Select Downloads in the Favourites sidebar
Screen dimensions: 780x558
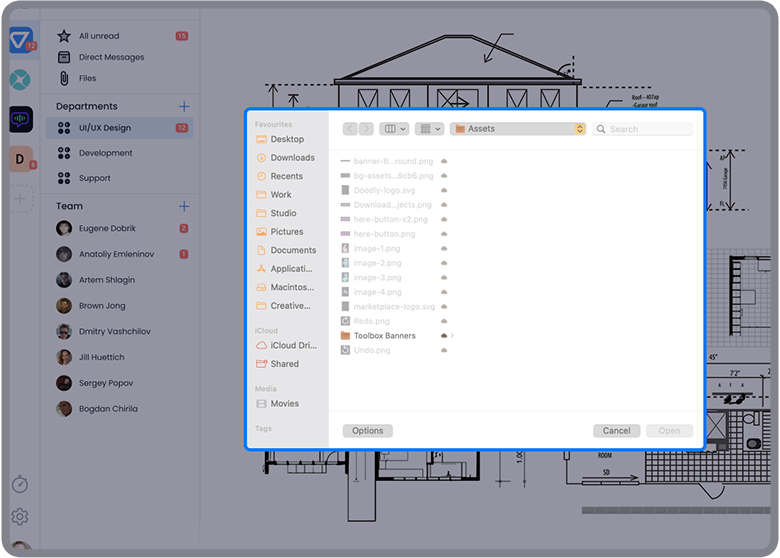[x=292, y=158]
